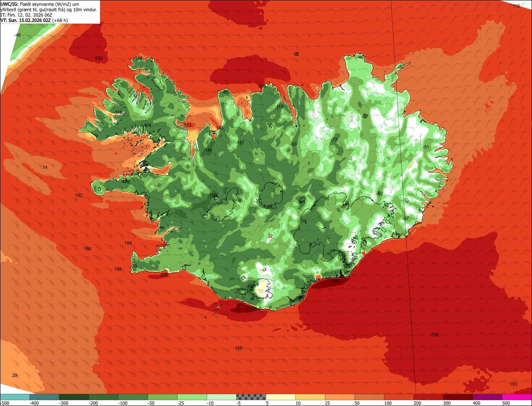Click the pale yellow legend swatch between 5 and 10

pos(281,397)
